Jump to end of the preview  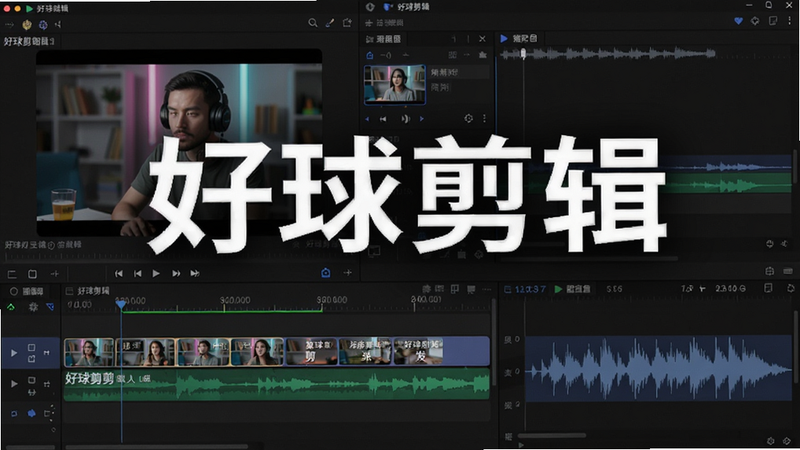tap(194, 273)
